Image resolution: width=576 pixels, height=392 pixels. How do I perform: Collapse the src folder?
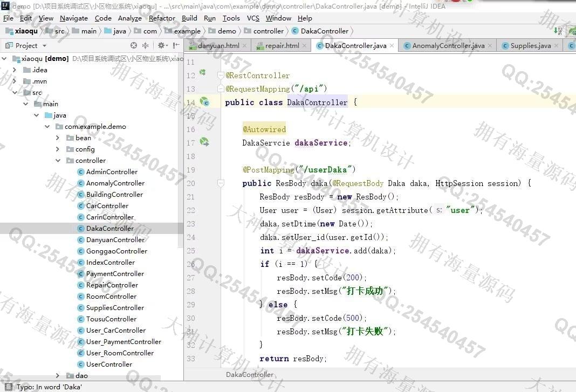pos(15,93)
